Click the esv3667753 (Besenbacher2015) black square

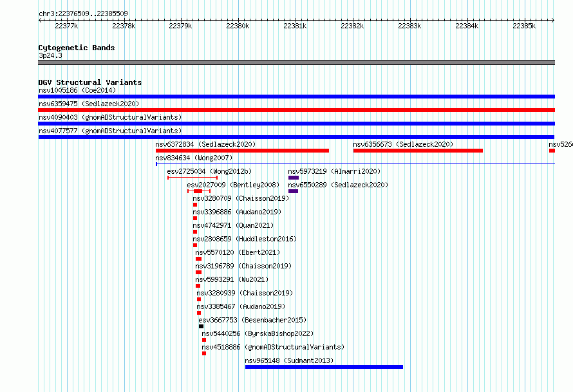coord(201,326)
